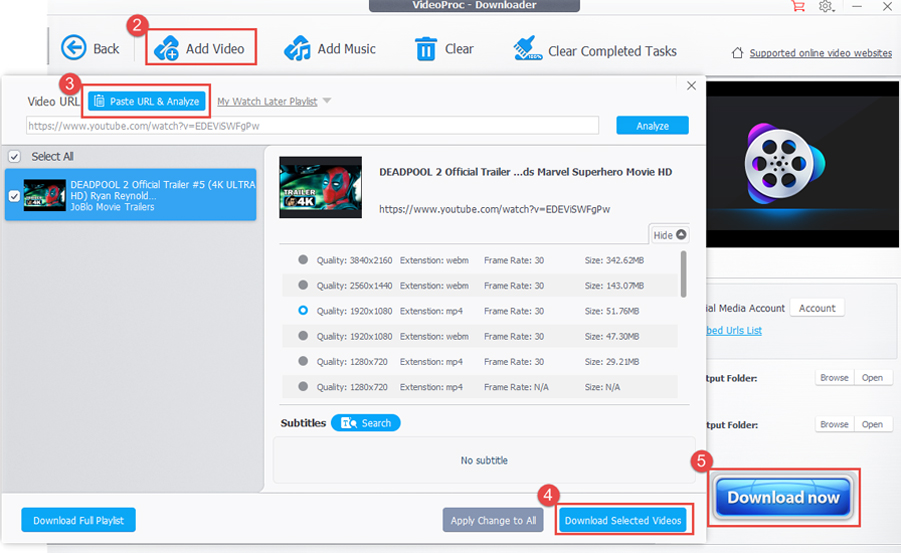Click 'JoBlo Movie Trailers' channel text
Image resolution: width=901 pixels, height=553 pixels.
point(113,207)
